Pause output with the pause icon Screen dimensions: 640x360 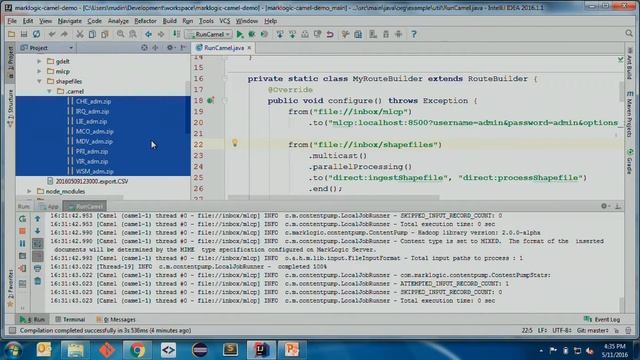pyautogui.click(x=22, y=244)
